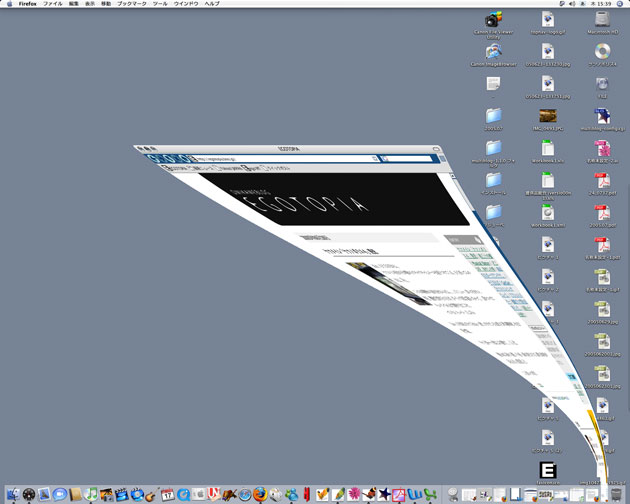Image resolution: width=630 pixels, height=504 pixels.
Task: Select the Workbook1.xls file icon
Action: (547, 148)
